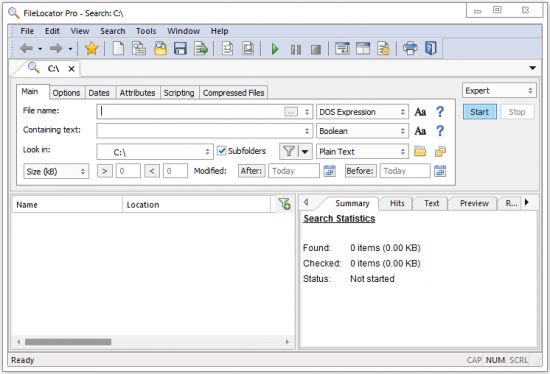Open calendar picker for Before date

tap(440, 171)
